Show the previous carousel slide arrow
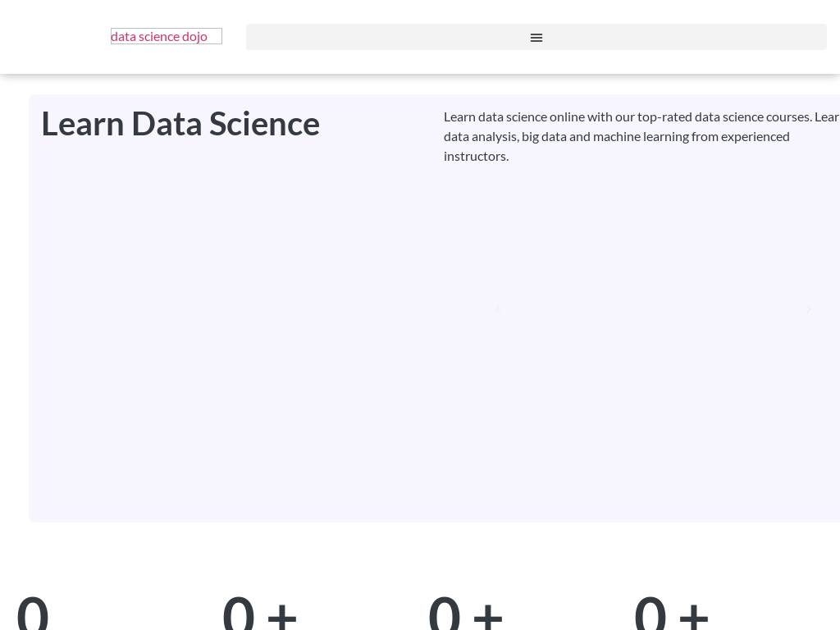The image size is (840, 630). 497,309
